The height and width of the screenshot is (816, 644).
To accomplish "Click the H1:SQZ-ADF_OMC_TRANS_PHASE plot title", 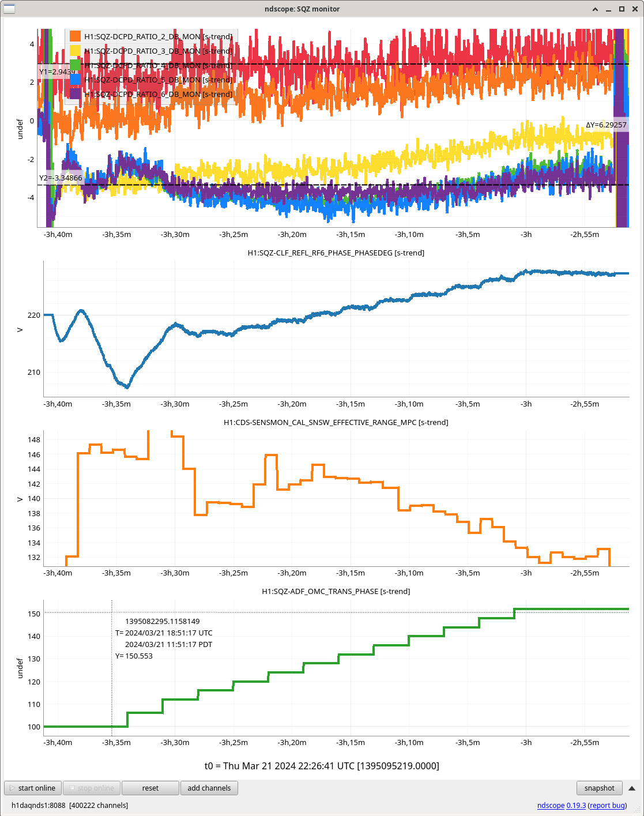I will pos(336,591).
